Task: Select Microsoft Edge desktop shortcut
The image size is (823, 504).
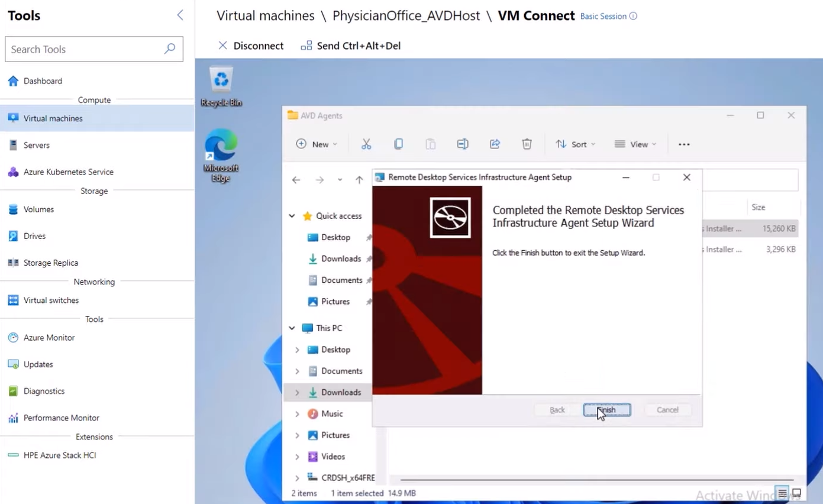Action: click(x=221, y=156)
